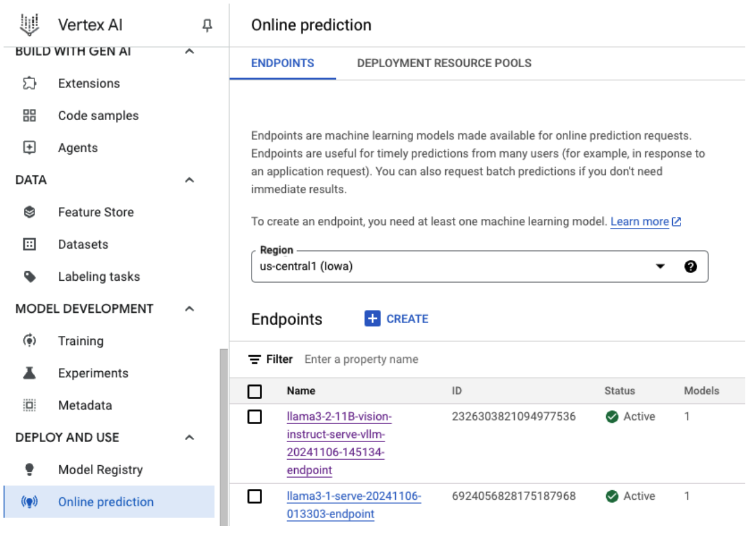Click the Agents icon in sidebar
Image resolution: width=756 pixels, height=533 pixels.
coord(30,148)
